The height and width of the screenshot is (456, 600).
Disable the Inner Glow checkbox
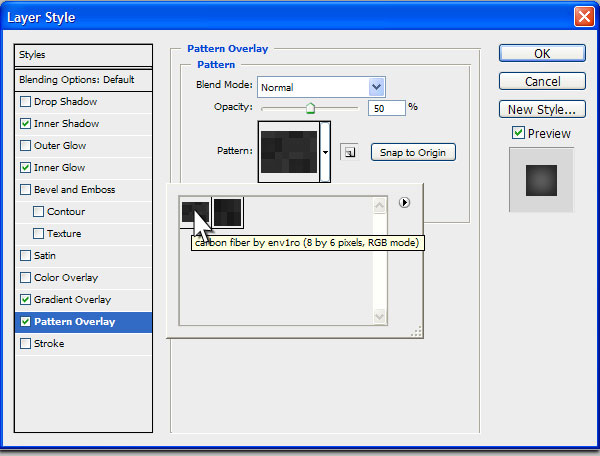(25, 168)
